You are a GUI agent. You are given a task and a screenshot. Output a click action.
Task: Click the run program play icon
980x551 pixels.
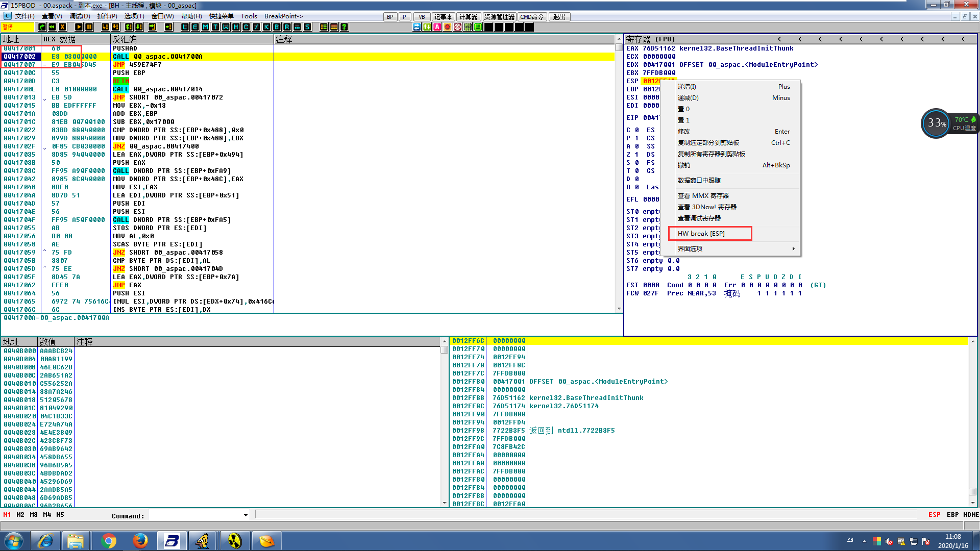coord(79,27)
